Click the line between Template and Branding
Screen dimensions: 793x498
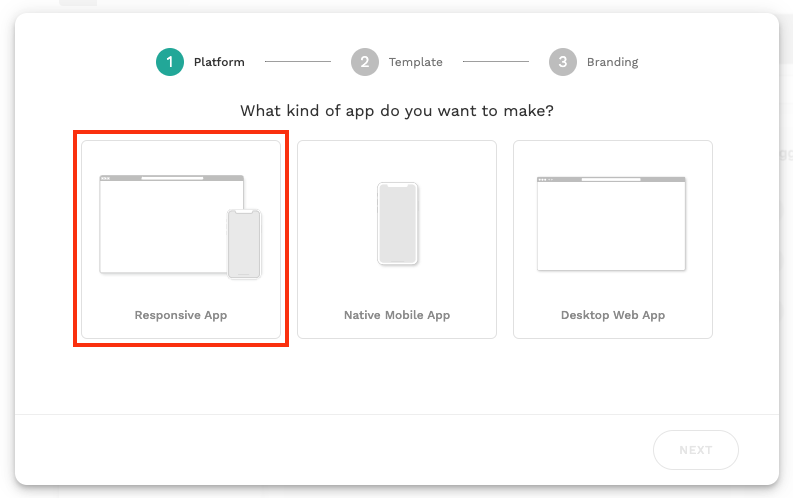tap(495, 62)
